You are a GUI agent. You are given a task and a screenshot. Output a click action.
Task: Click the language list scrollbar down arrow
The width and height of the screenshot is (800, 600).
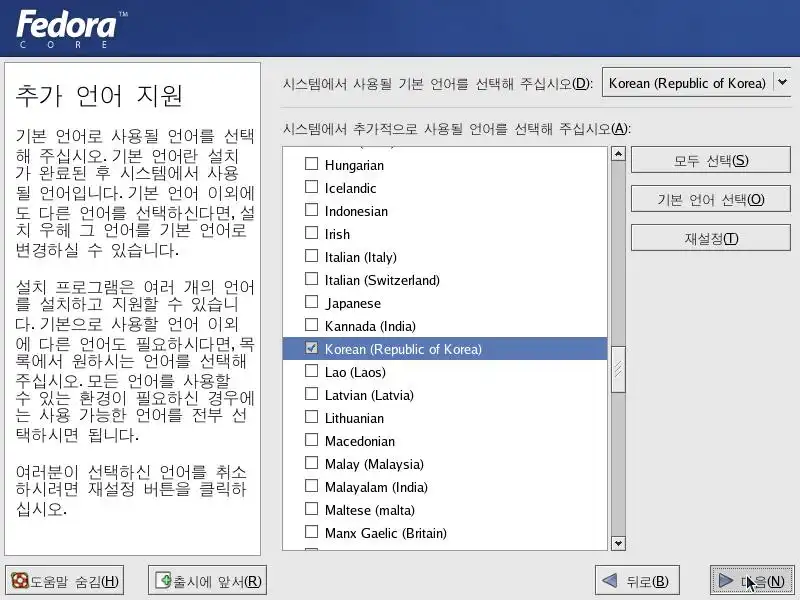tap(618, 543)
